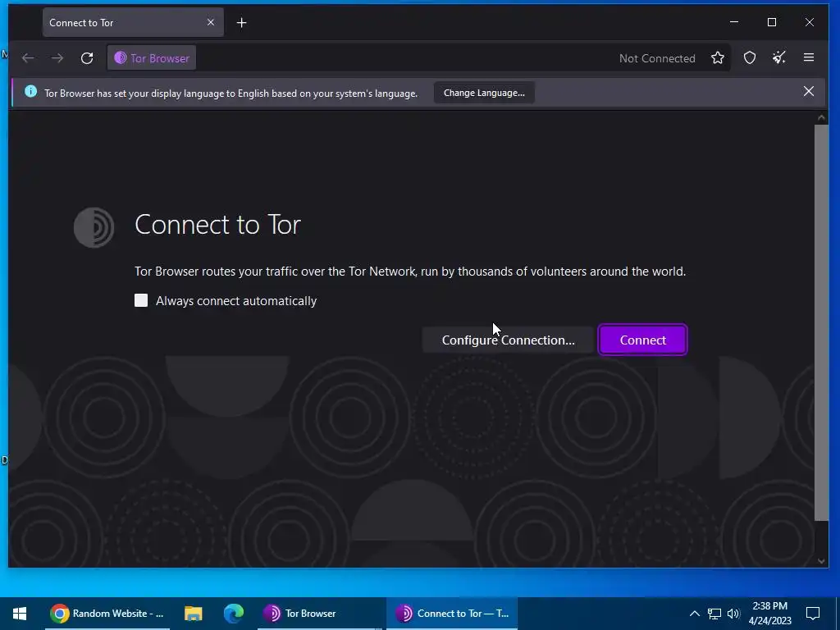The image size is (840, 630).
Task: Open the security level shield icon
Action: 750,58
